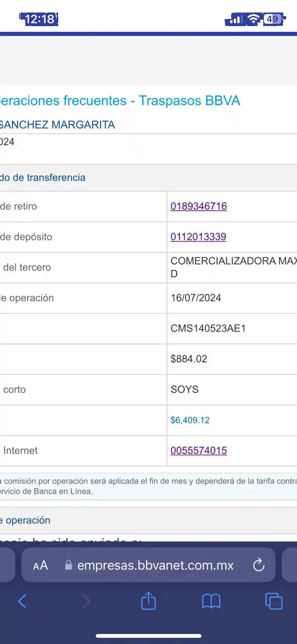Show all open Safari tabs

pos(274,601)
